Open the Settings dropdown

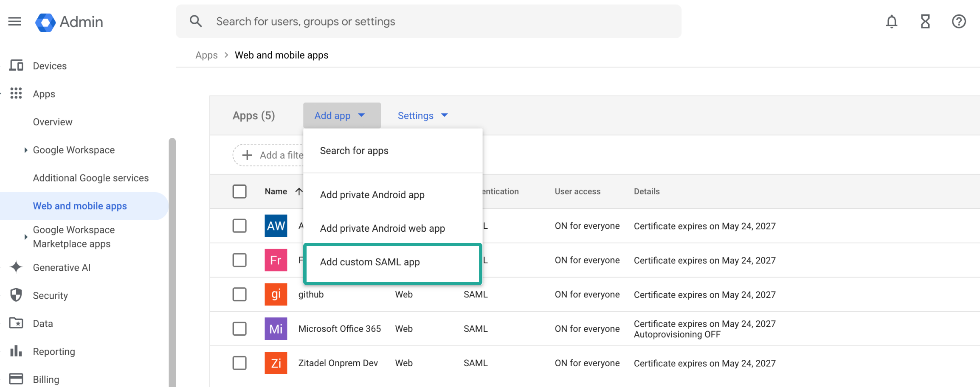423,115
